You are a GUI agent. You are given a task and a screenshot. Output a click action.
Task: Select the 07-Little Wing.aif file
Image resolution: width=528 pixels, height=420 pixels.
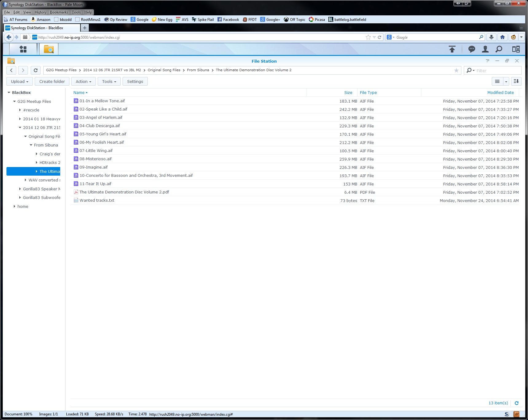point(295,150)
